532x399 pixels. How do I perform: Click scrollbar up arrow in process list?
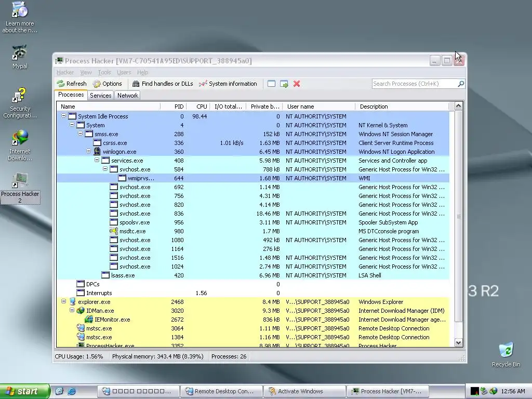pos(458,106)
